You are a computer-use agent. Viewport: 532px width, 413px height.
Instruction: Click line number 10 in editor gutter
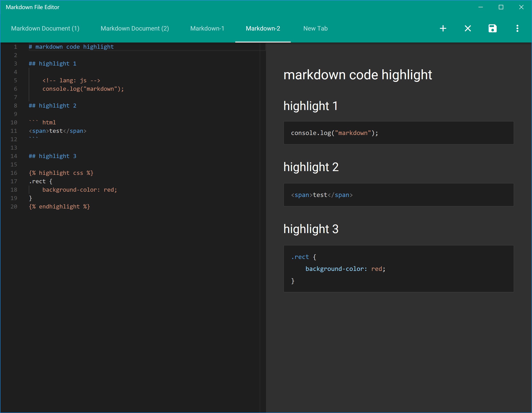(14, 123)
